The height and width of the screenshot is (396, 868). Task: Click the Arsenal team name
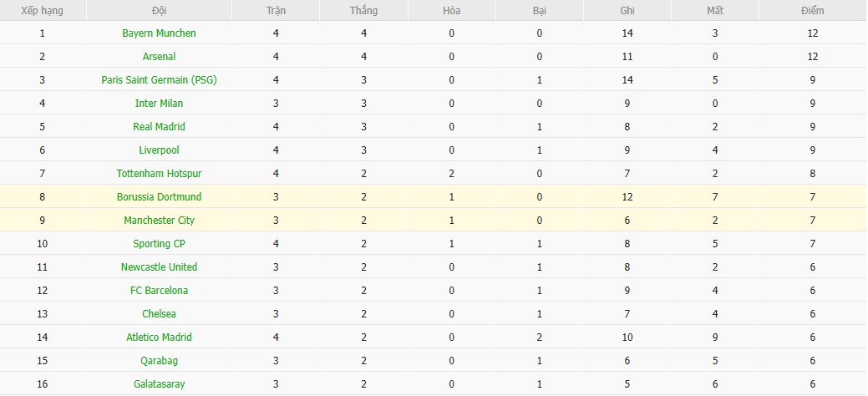click(x=159, y=57)
